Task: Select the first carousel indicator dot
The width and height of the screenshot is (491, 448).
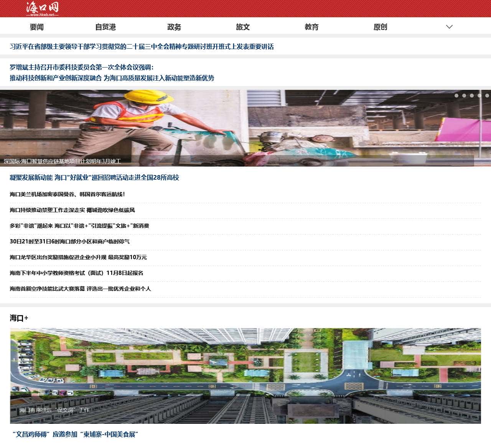Action: 456,96
